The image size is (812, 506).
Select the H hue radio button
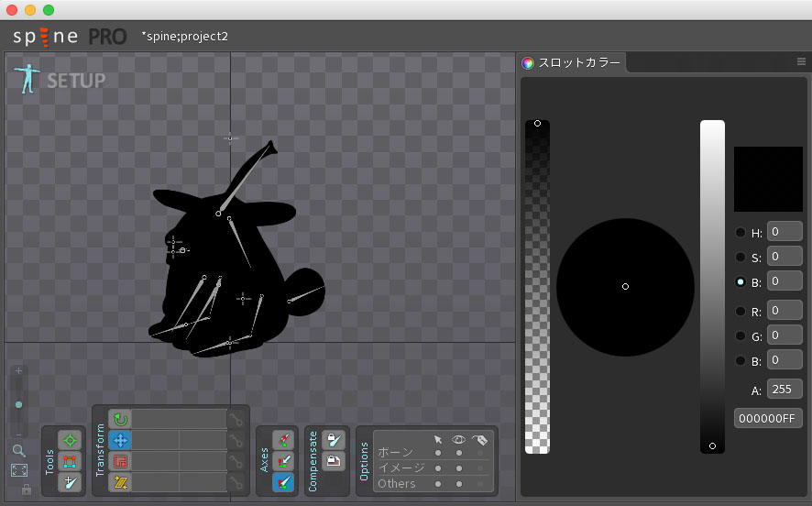741,232
